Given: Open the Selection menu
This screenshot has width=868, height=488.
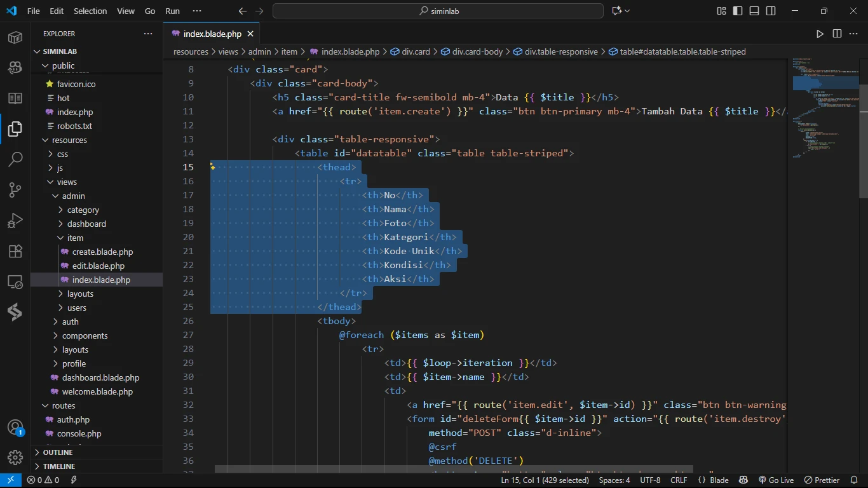Looking at the screenshot, I should (x=90, y=11).
